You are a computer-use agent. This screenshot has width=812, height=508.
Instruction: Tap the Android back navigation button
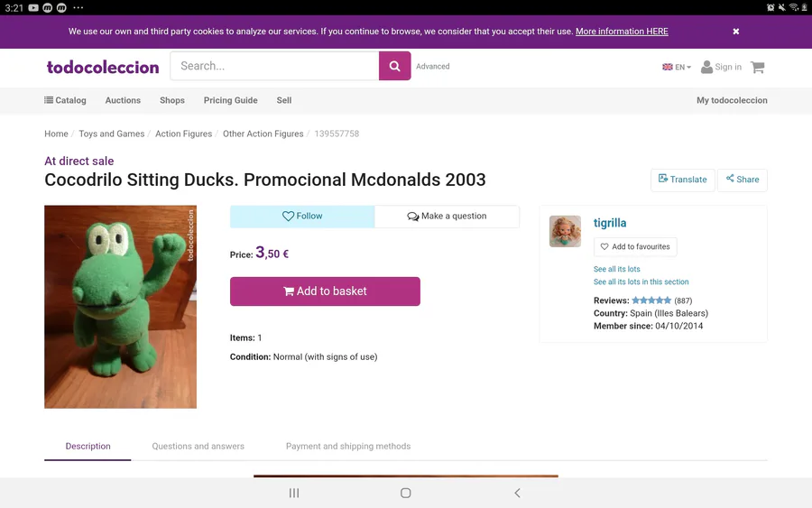(517, 493)
